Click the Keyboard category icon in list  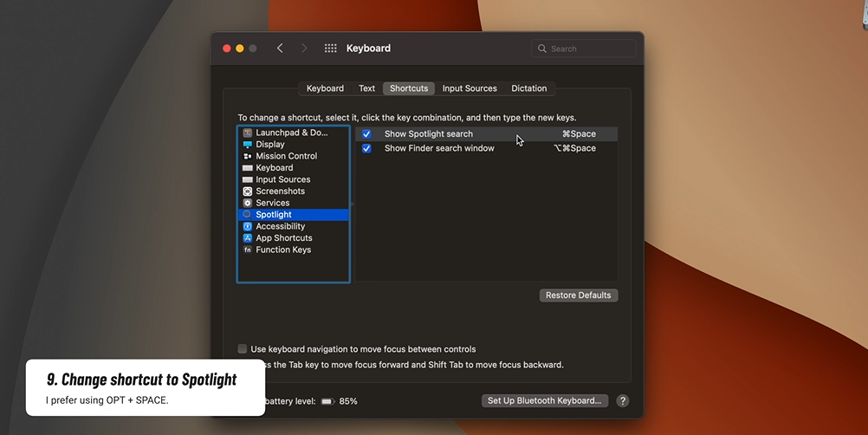(x=248, y=168)
